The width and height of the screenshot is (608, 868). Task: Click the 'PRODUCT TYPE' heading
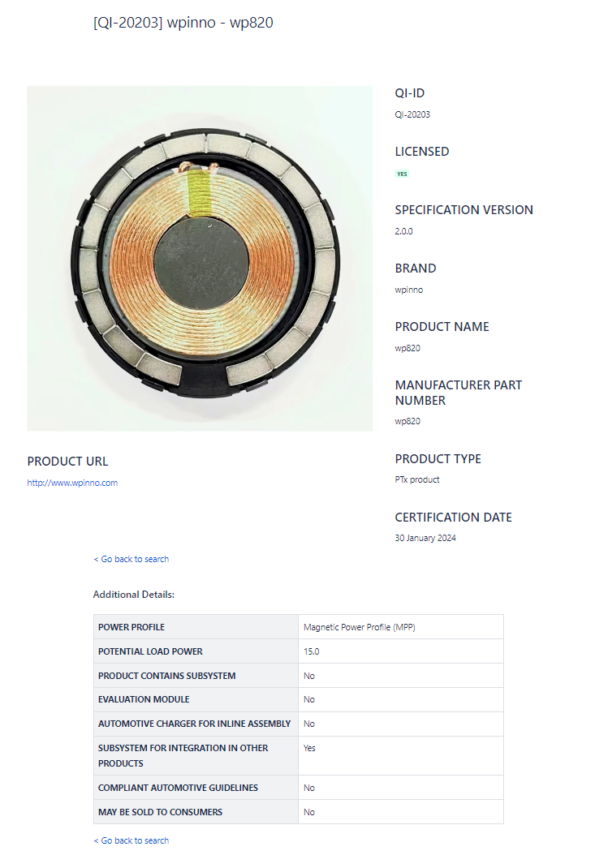click(438, 459)
